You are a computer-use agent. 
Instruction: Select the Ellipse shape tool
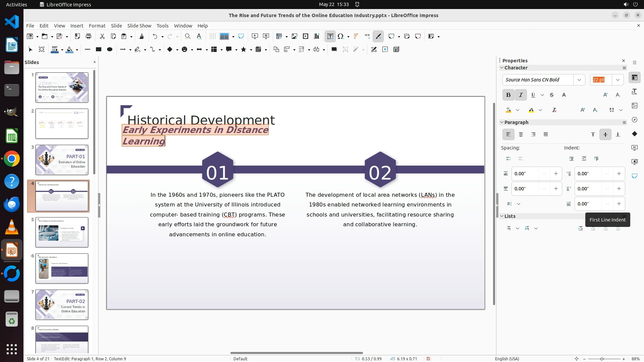[x=109, y=50]
